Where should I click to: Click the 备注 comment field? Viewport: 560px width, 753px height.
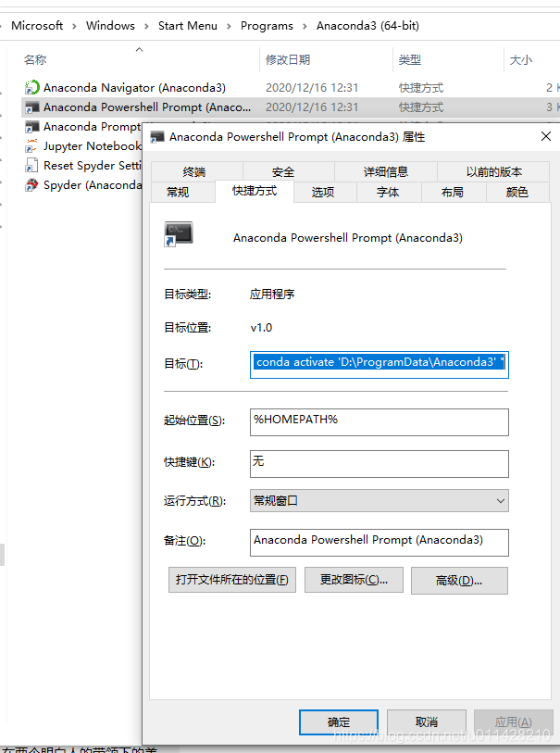pos(380,543)
